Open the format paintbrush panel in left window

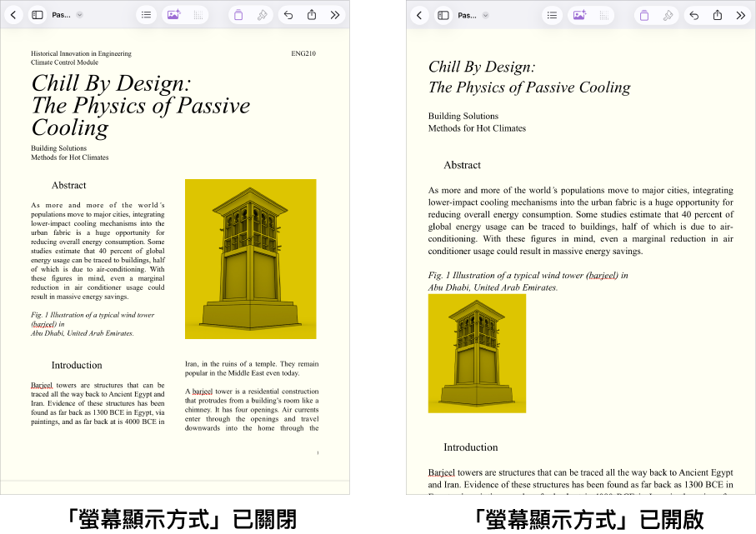pyautogui.click(x=262, y=14)
